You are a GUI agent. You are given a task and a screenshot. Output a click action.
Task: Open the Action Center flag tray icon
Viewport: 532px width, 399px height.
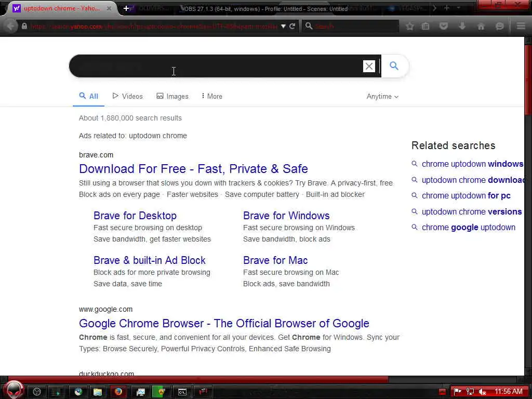458,392
